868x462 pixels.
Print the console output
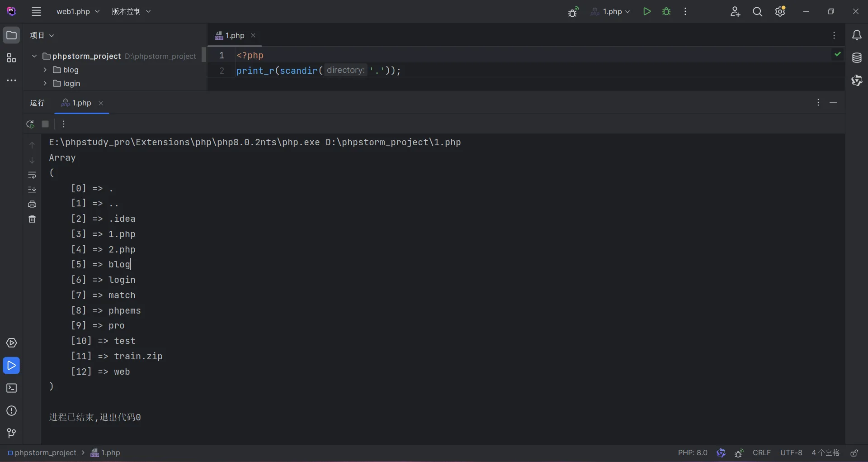coord(32,205)
